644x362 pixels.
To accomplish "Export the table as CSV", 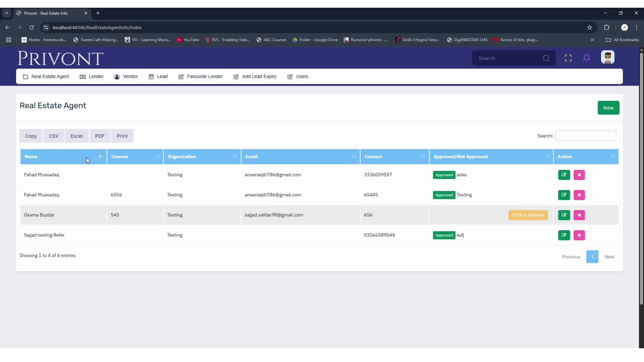I will point(54,136).
